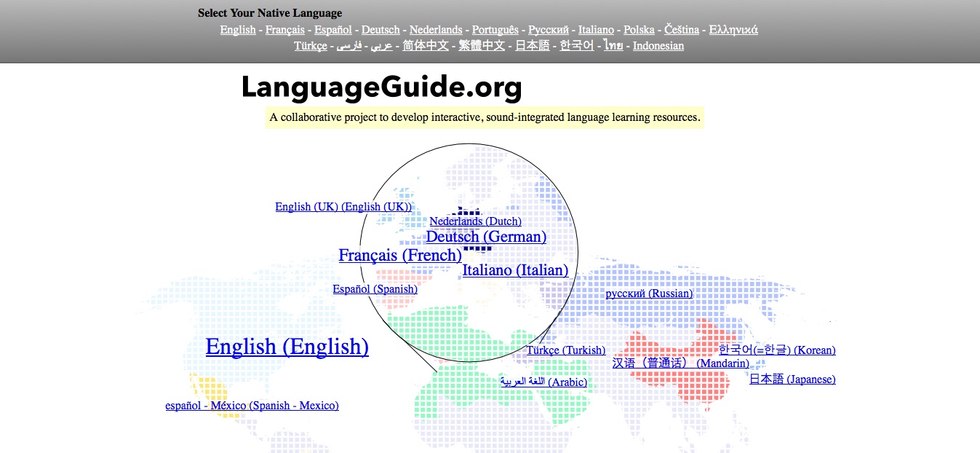980x453 pixels.
Task: Select Français from the top language bar
Action: coord(285,29)
